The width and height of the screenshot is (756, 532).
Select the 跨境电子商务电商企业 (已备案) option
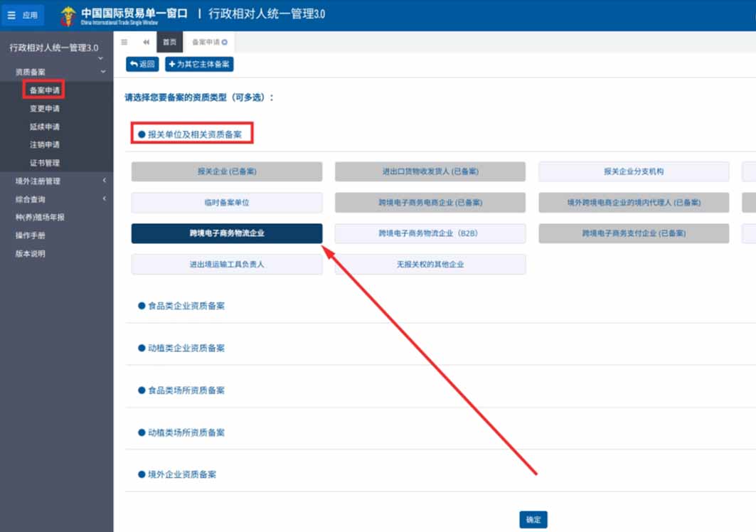[430, 203]
